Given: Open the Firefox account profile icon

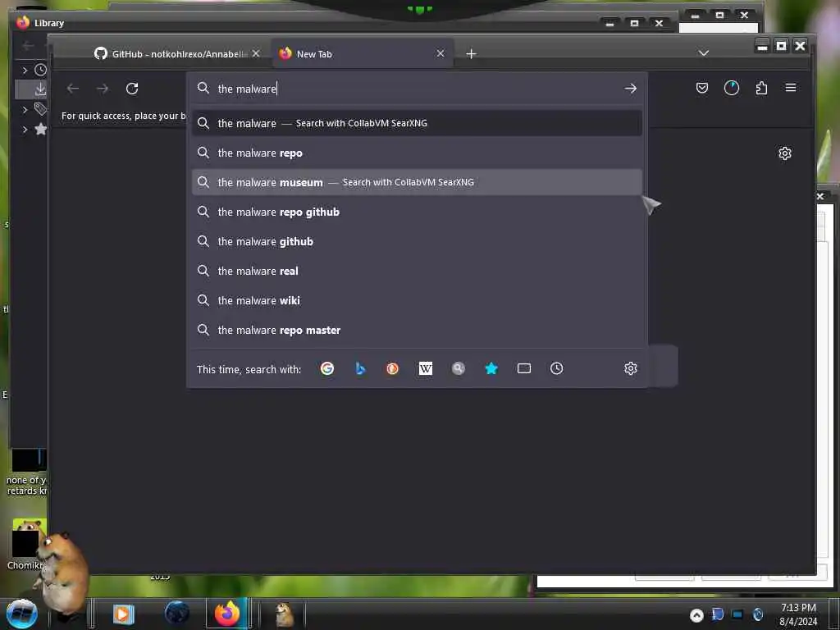Looking at the screenshot, I should [x=731, y=88].
